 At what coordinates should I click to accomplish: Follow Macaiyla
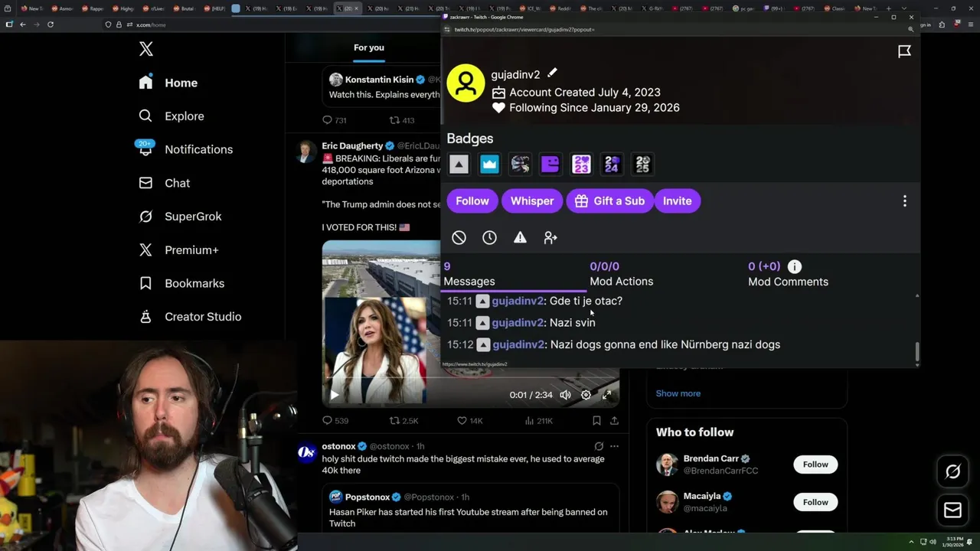[815, 502]
